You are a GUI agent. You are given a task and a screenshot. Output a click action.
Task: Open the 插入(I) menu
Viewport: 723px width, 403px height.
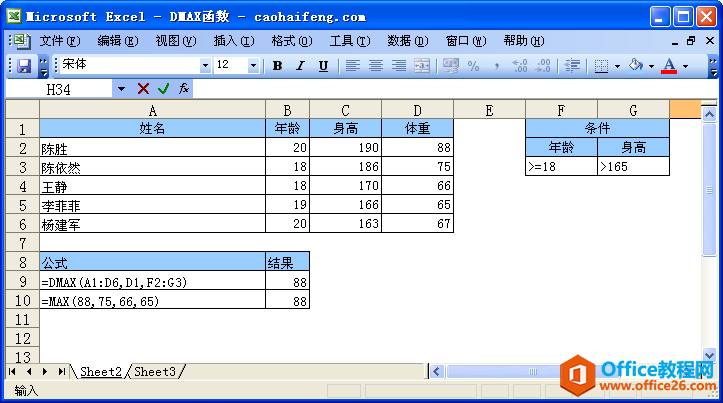point(234,41)
